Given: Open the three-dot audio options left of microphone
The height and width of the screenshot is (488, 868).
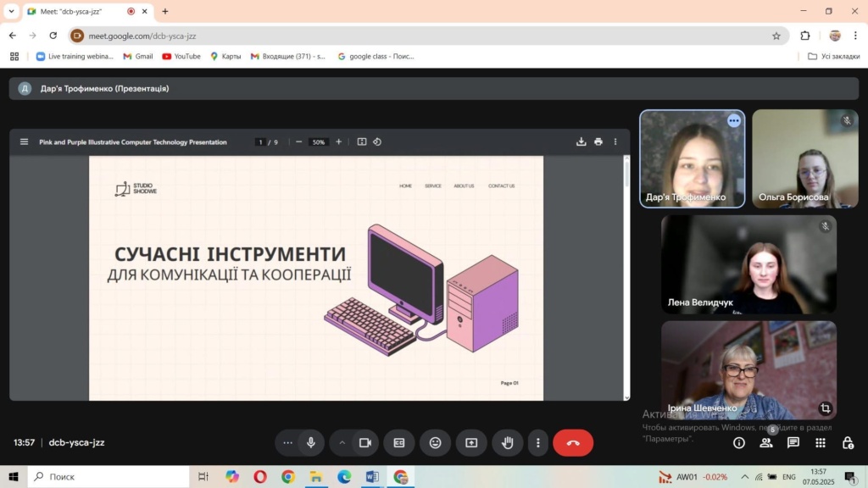Looking at the screenshot, I should click(287, 442).
